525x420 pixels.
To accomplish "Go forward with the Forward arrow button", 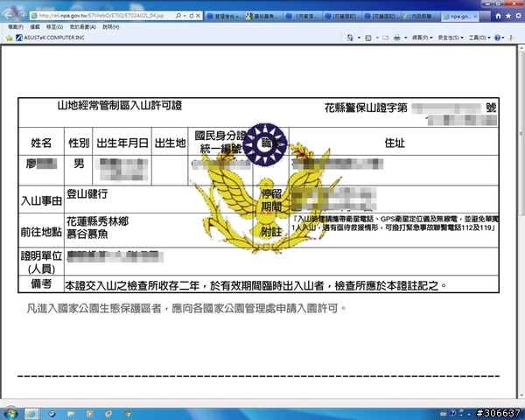I will coord(22,16).
